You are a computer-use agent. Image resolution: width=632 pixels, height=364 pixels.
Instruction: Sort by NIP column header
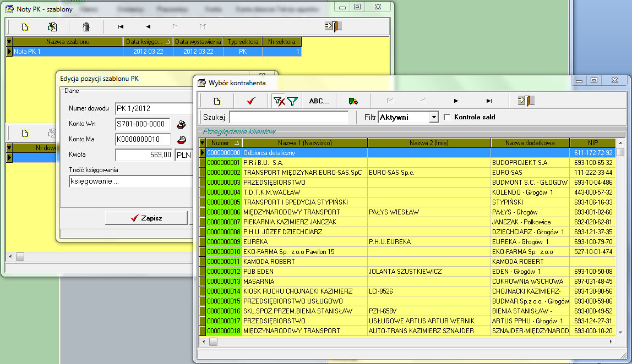(592, 143)
